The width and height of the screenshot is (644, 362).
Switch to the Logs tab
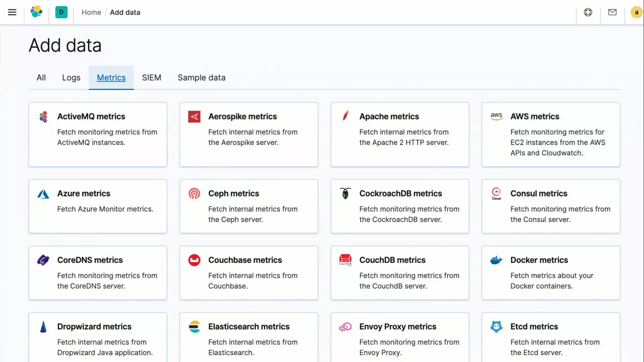point(71,78)
